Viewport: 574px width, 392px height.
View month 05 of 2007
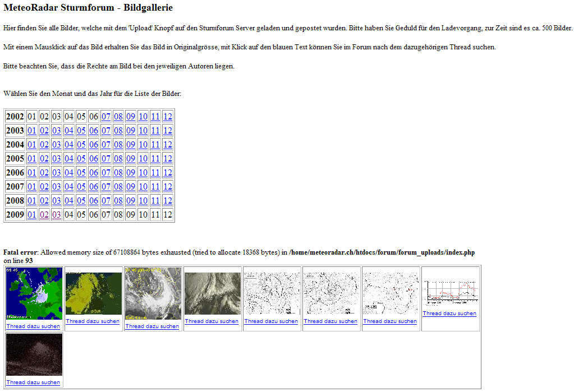coord(81,187)
